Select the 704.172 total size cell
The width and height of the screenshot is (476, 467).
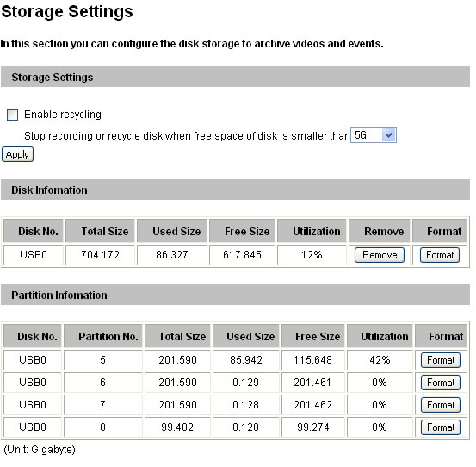100,255
